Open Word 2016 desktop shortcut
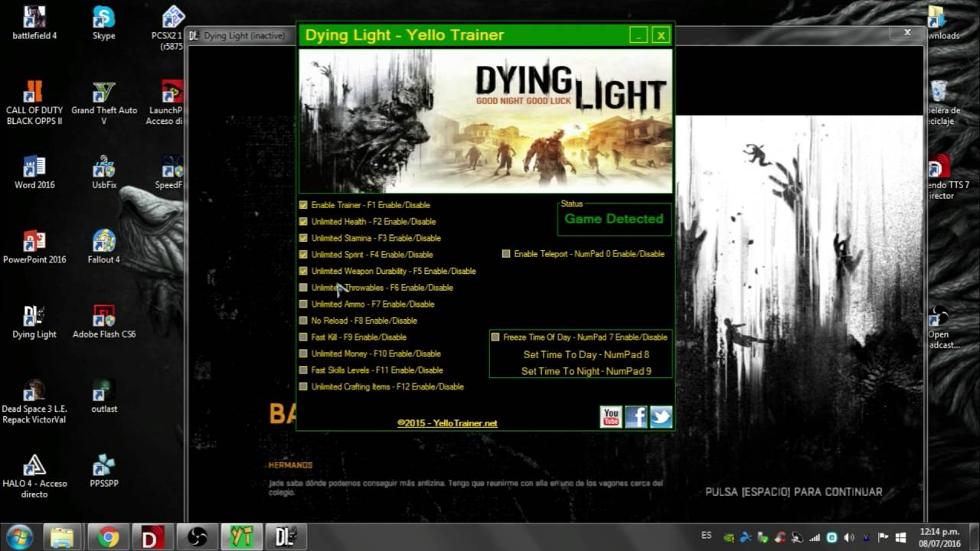 (34, 172)
